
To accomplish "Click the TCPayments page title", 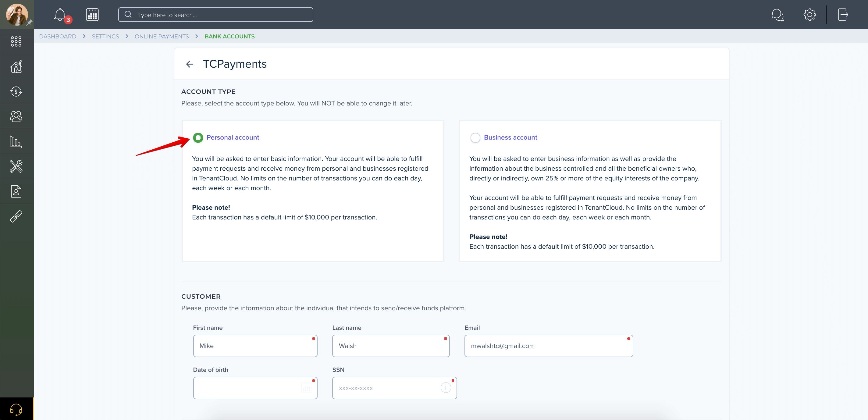I will pyautogui.click(x=234, y=64).
